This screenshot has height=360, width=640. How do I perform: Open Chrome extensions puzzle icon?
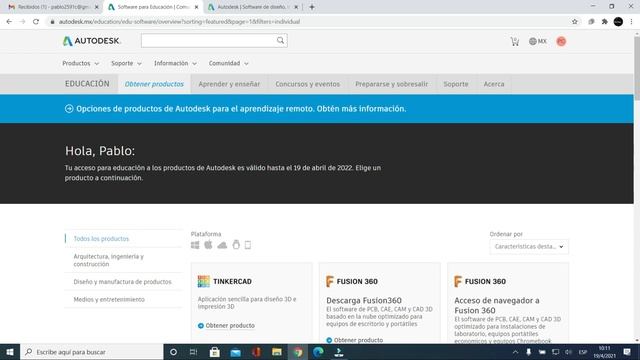click(604, 22)
